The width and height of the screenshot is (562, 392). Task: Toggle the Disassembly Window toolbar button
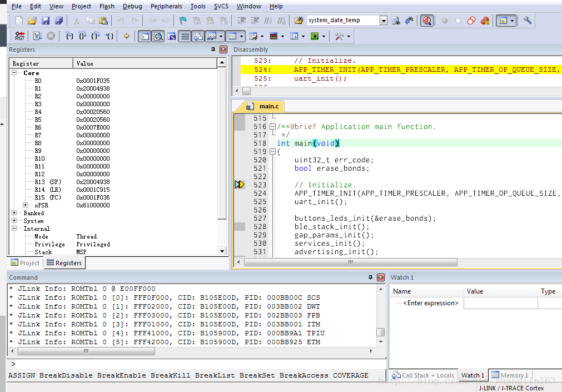158,36
